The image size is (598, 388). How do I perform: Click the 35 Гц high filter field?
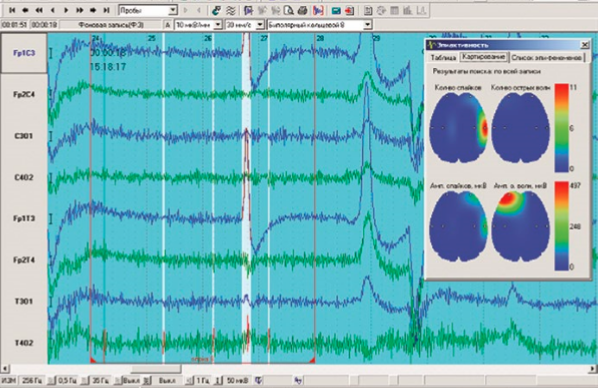coord(101,380)
